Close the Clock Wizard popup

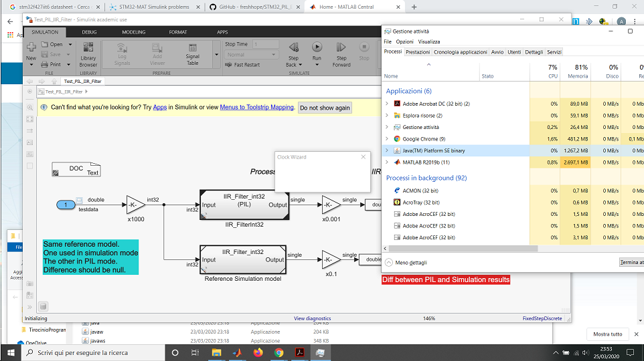click(x=363, y=156)
